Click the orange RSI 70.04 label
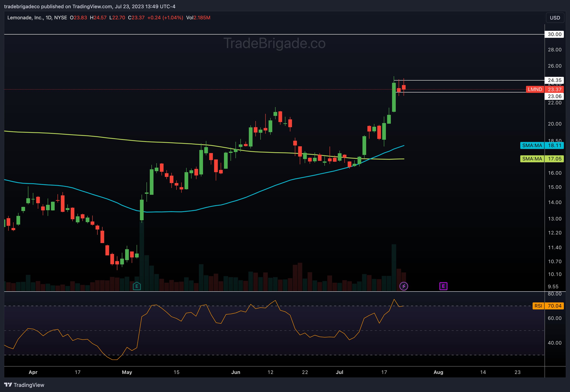 coord(547,306)
